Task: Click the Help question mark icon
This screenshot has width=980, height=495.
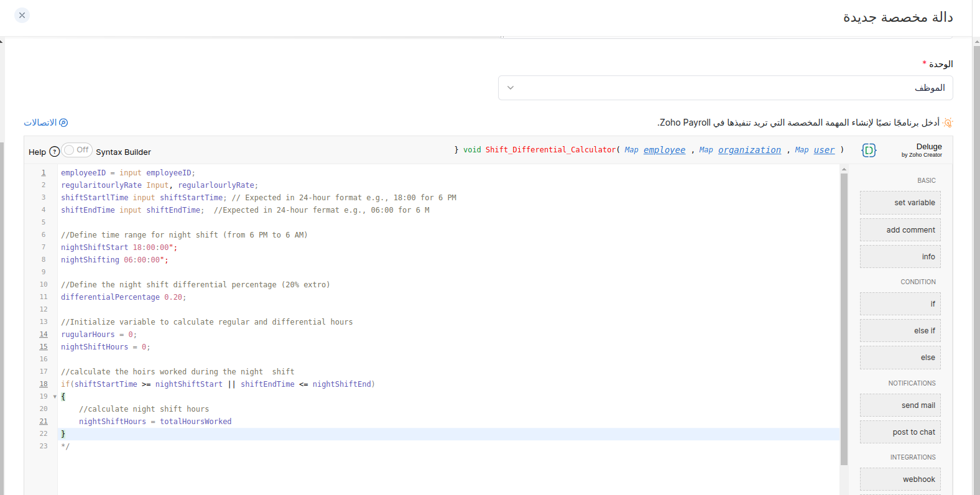Action: (x=54, y=152)
